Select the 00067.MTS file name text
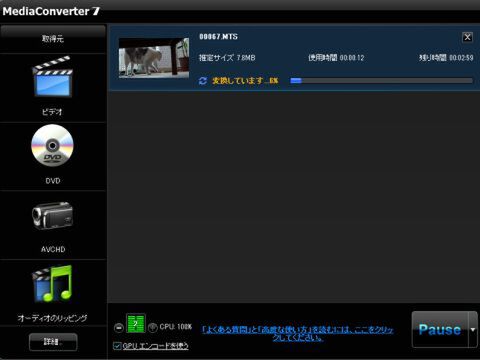Screen dimensions: 480x360 [x=218, y=37]
